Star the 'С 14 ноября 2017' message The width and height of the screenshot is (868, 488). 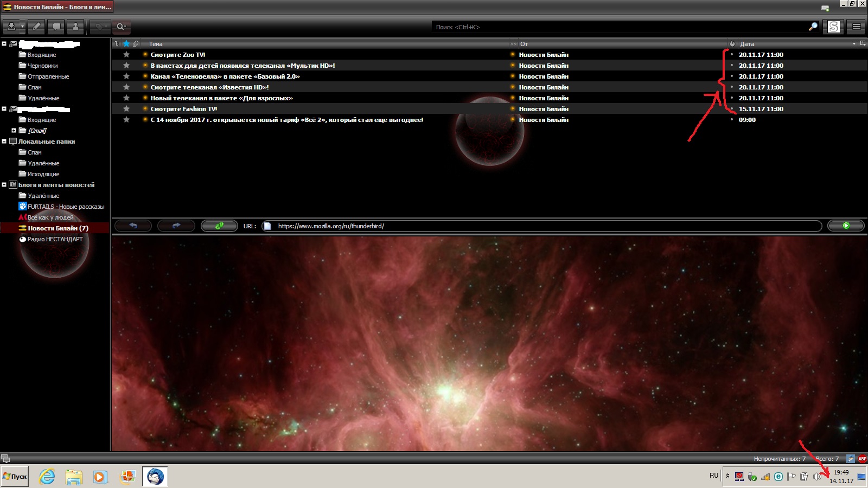pyautogui.click(x=126, y=119)
